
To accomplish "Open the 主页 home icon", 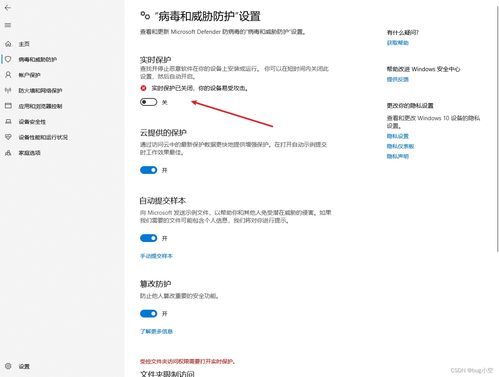I will click(8, 44).
